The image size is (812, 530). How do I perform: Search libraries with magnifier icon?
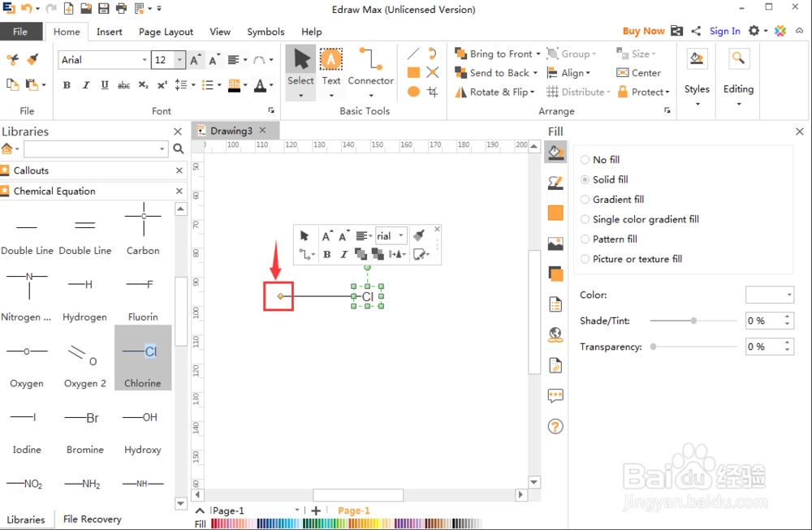(x=178, y=149)
